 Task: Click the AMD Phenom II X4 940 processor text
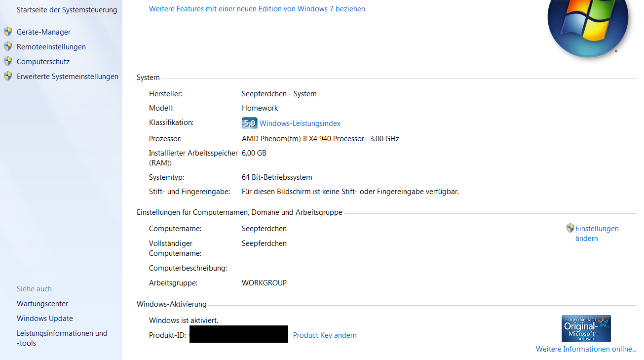303,139
